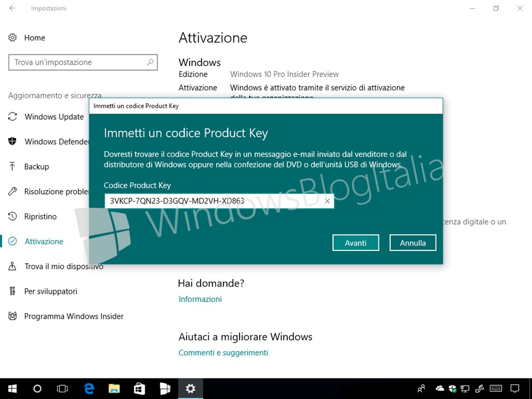This screenshot has height=399, width=532.
Task: Click the Aggiornamento e sicurezza label
Action: (55, 95)
